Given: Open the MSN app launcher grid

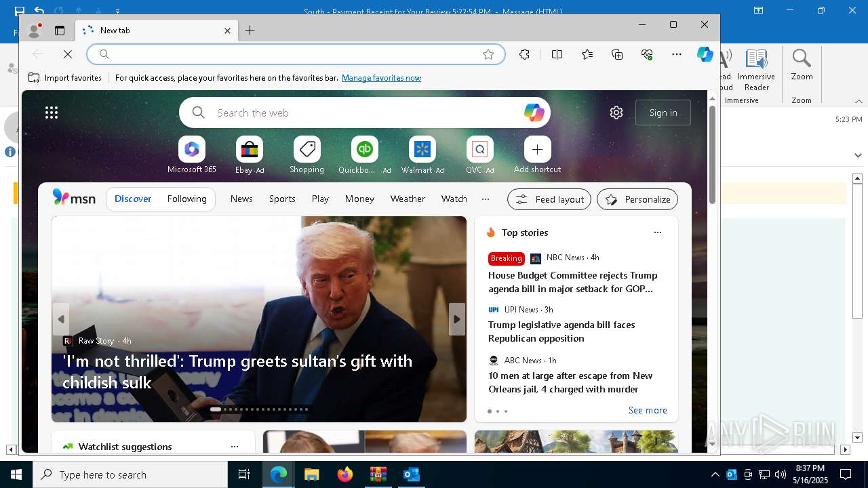Looking at the screenshot, I should click(x=52, y=113).
